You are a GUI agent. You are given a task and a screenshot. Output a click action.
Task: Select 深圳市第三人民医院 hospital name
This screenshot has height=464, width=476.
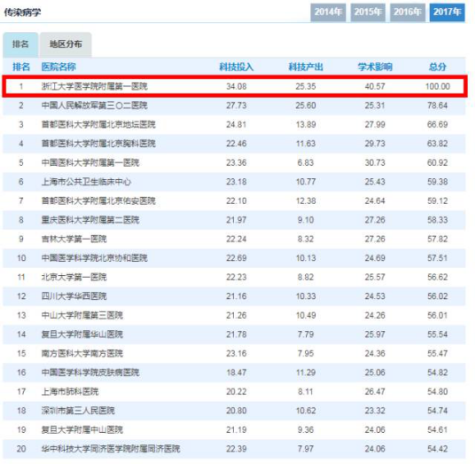78,411
